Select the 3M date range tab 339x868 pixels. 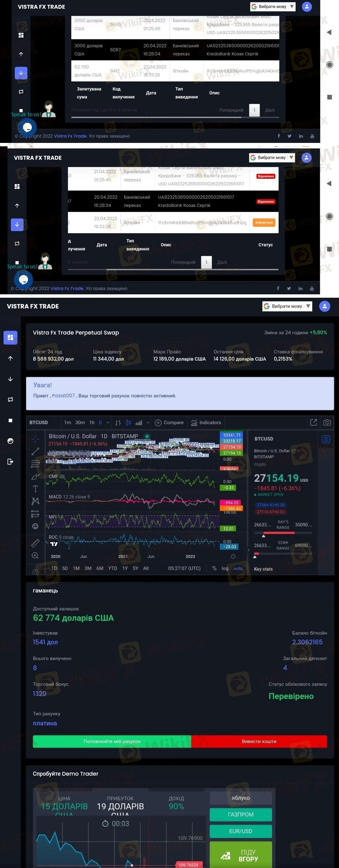(x=88, y=568)
